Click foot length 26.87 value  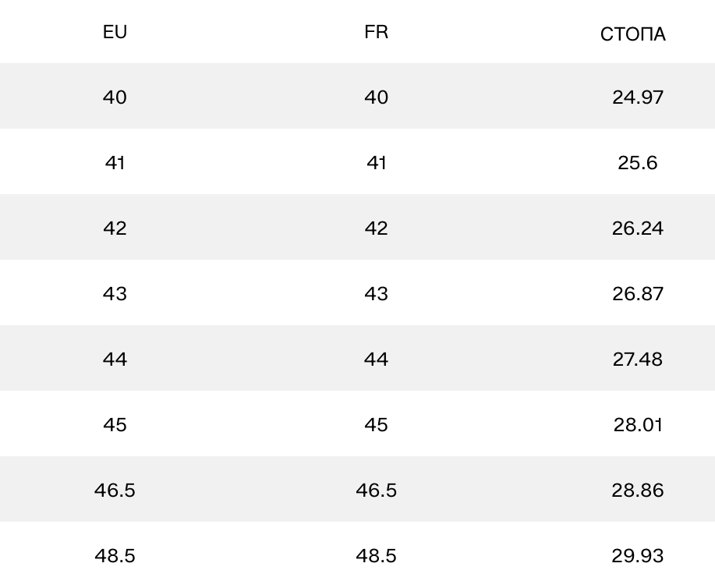tap(638, 294)
